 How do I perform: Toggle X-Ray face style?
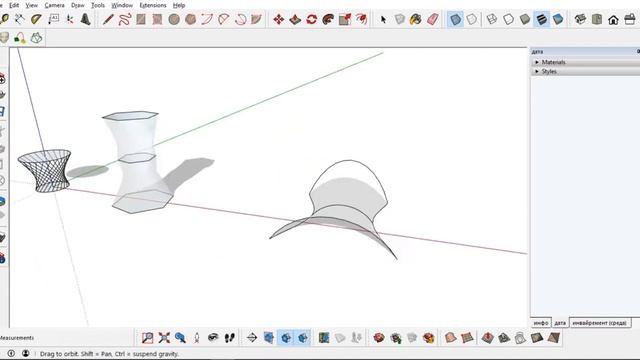click(456, 19)
